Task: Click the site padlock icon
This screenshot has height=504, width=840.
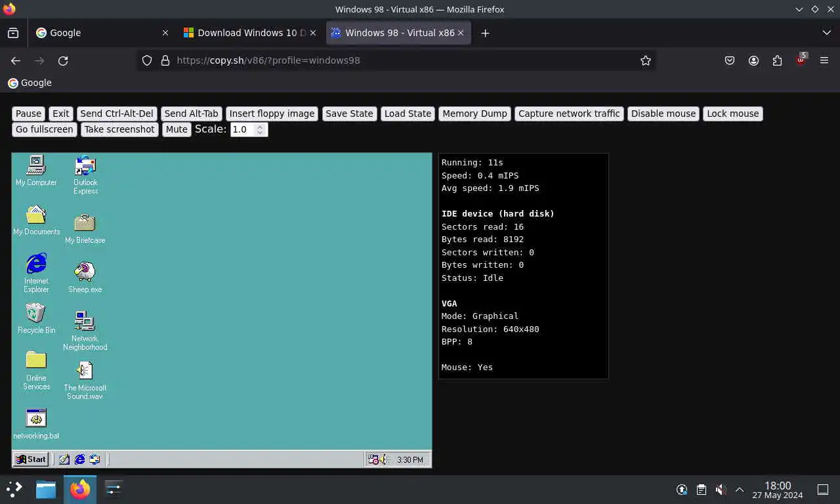Action: pos(165,60)
